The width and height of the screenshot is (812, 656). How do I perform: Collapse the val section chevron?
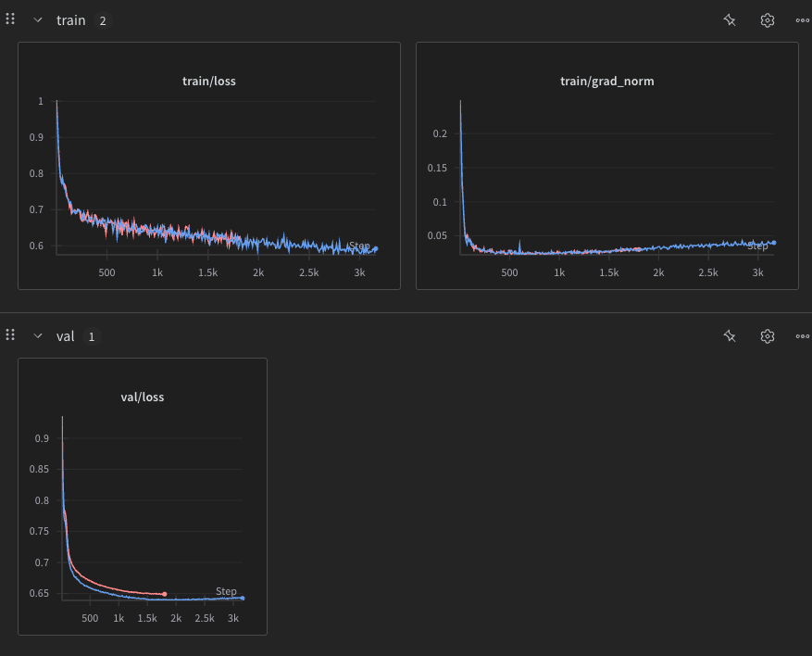pyautogui.click(x=38, y=336)
